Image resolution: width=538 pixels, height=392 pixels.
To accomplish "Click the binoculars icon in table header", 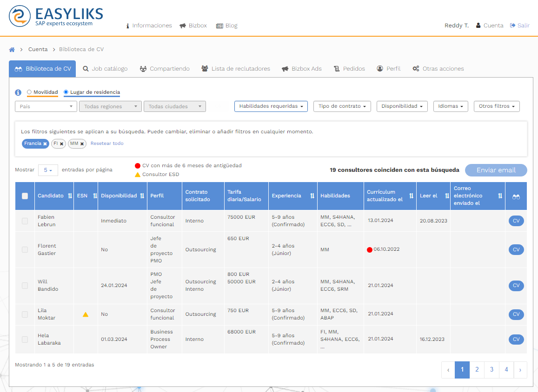I will click(516, 196).
